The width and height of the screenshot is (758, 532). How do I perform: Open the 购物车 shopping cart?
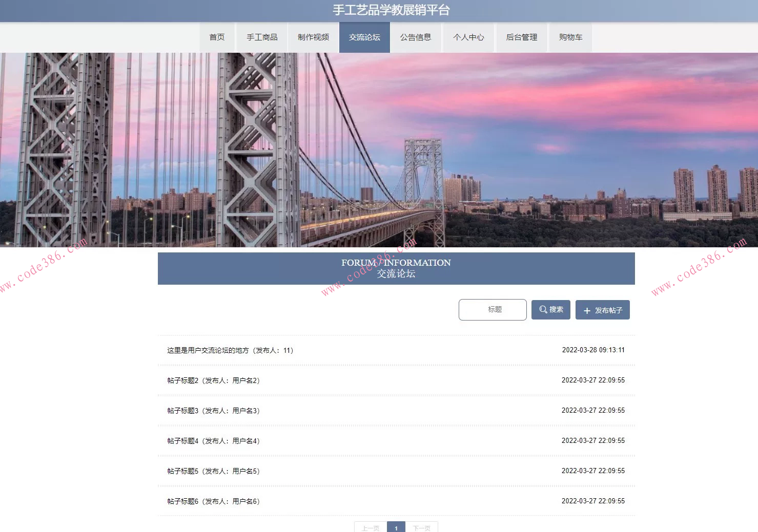tap(570, 37)
